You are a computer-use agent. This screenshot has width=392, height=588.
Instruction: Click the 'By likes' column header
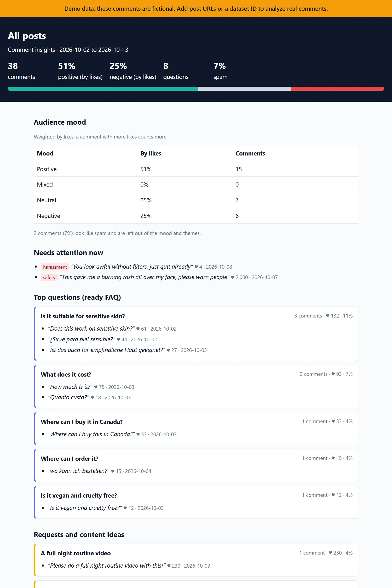[x=151, y=153]
